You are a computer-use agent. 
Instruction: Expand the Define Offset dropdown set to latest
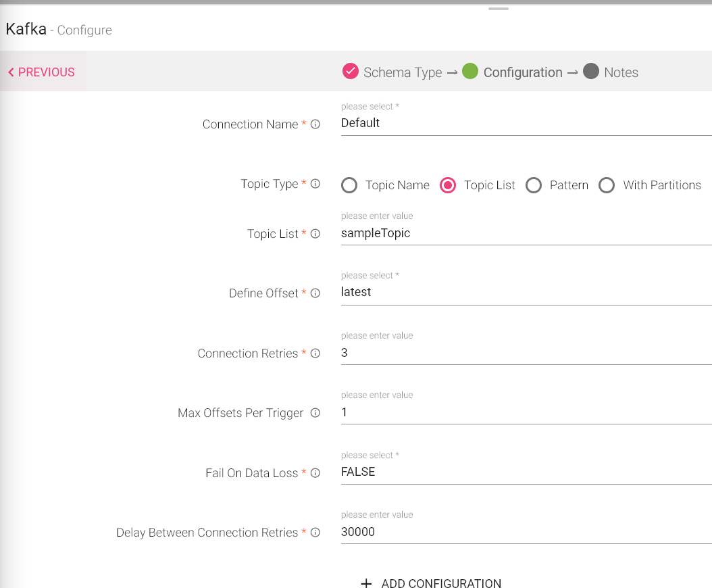tap(526, 292)
